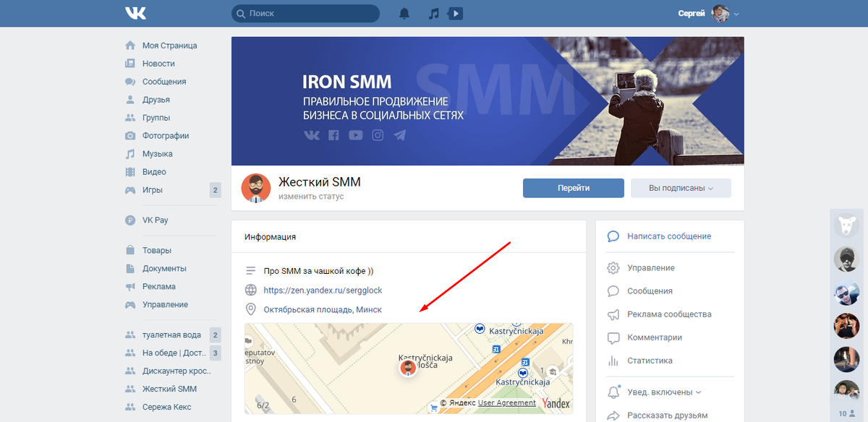Click the notification badge 3 beside На обеде
The image size is (868, 422).
tap(215, 353)
